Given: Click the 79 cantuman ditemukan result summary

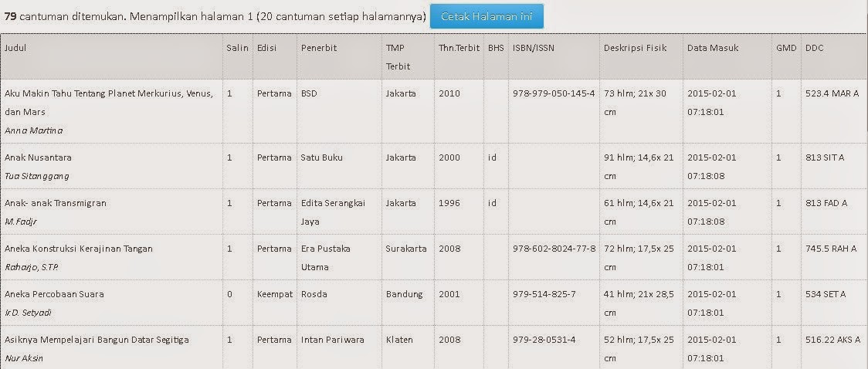Looking at the screenshot, I should [215, 16].
